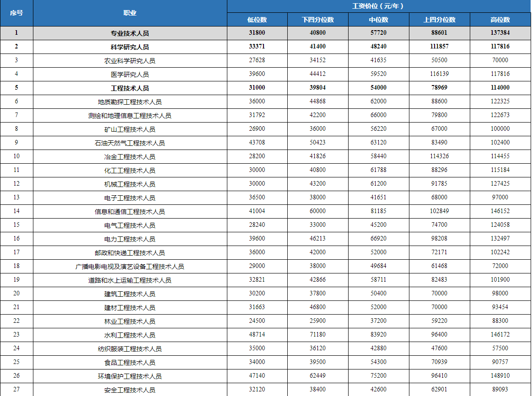Select the 医学研究人员 occupation cell
Viewport: 532px width, 396px height.
click(x=130, y=75)
